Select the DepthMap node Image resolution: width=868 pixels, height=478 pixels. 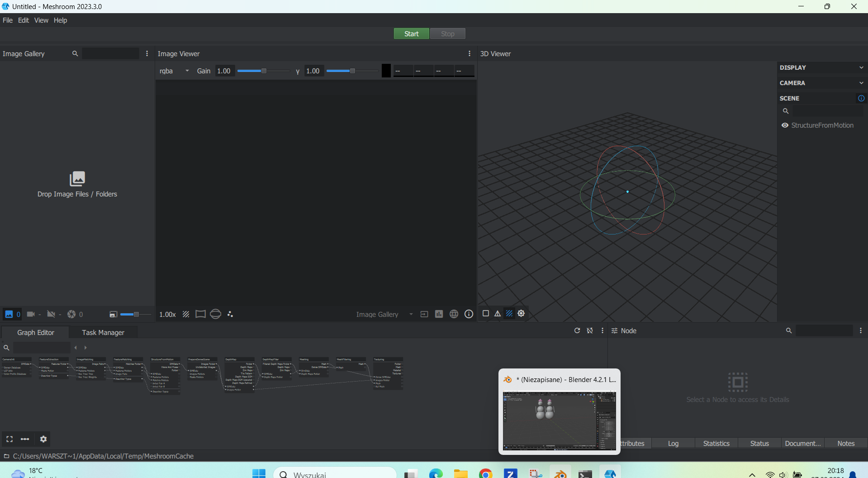point(240,375)
